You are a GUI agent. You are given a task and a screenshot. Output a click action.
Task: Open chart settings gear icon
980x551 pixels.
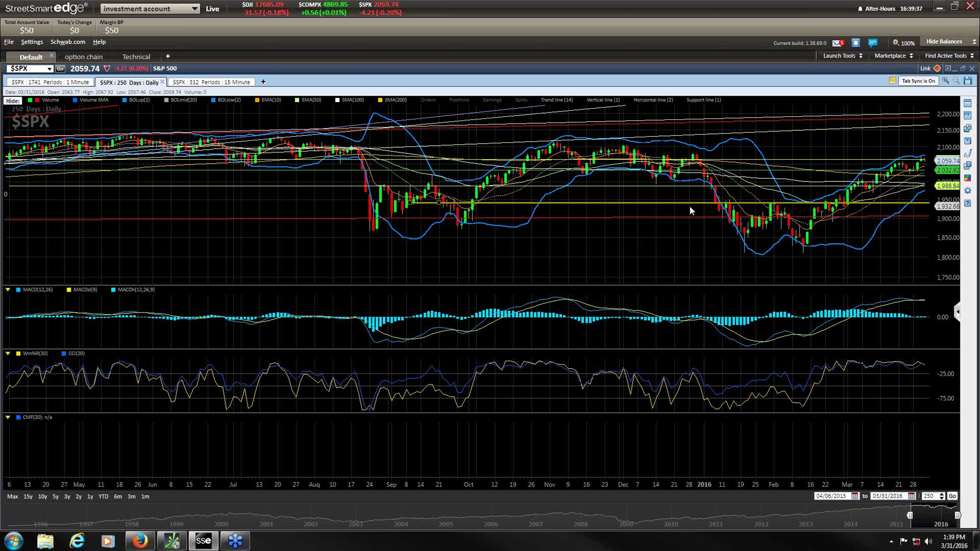967,191
